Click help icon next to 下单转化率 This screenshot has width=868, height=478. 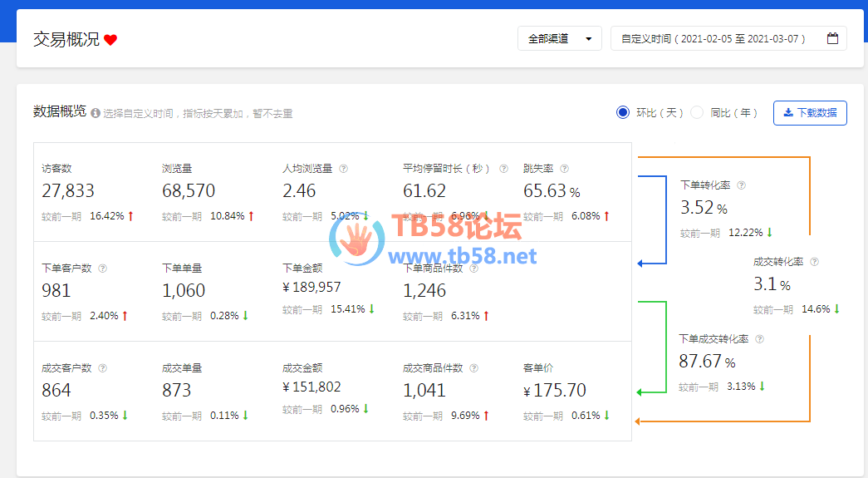(741, 185)
